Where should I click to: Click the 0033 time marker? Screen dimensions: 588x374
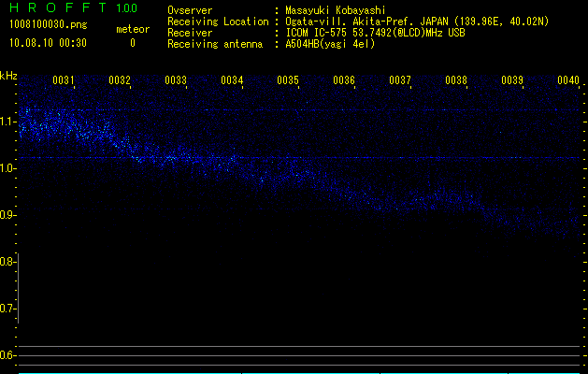point(176,80)
